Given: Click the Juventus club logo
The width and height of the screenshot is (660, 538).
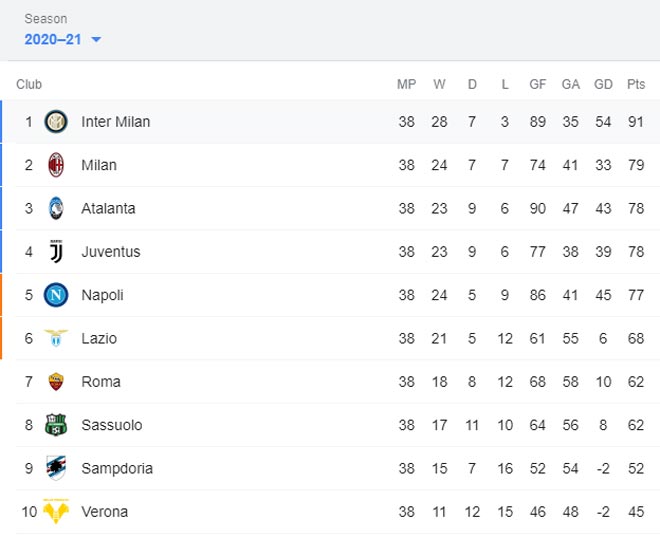Looking at the screenshot, I should (x=56, y=252).
